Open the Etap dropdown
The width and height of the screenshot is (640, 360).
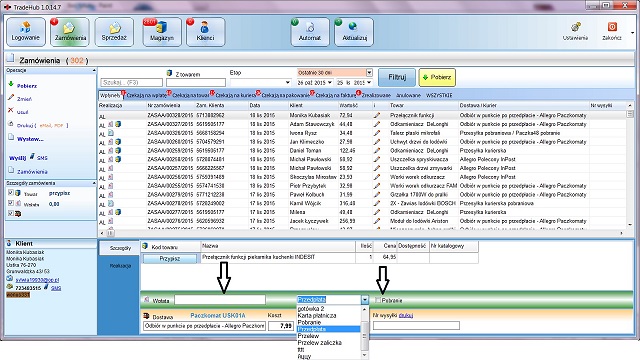[x=288, y=82]
